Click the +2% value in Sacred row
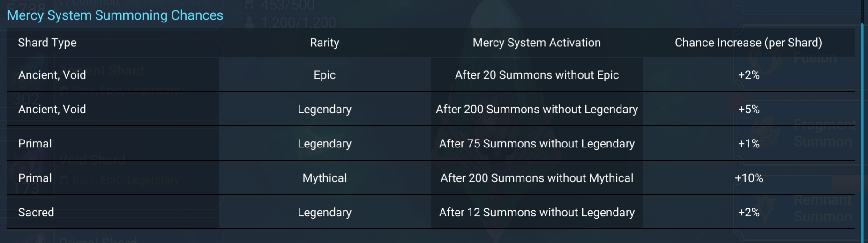This screenshot has width=868, height=243. (x=748, y=213)
